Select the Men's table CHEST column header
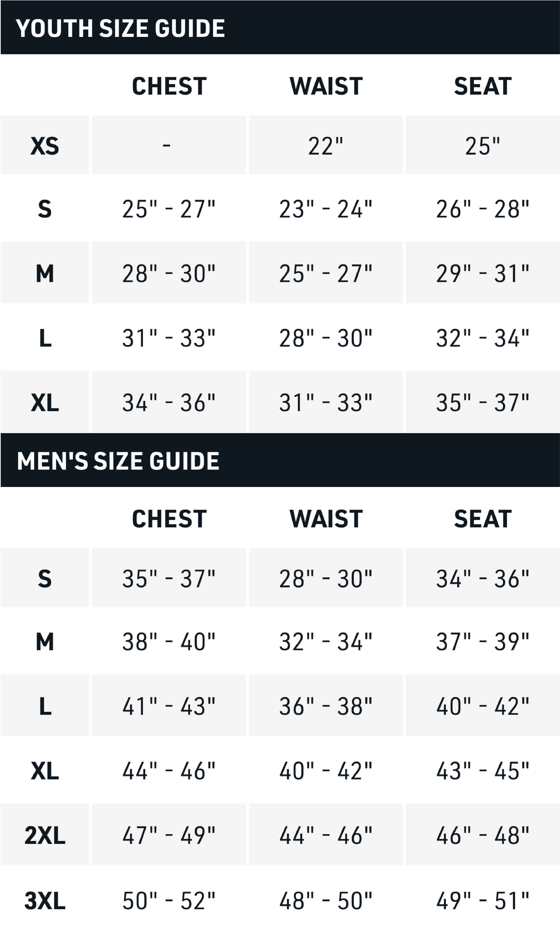This screenshot has height=933, width=560. 169,519
